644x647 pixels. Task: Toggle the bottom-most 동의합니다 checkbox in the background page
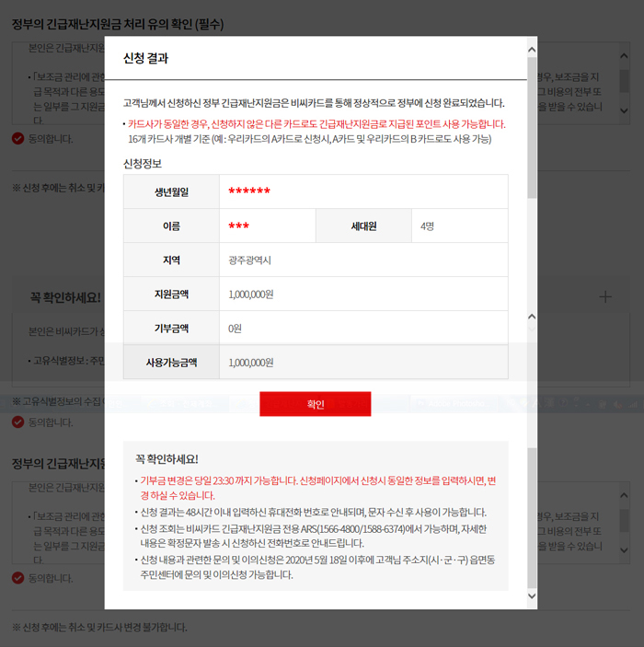click(x=17, y=578)
